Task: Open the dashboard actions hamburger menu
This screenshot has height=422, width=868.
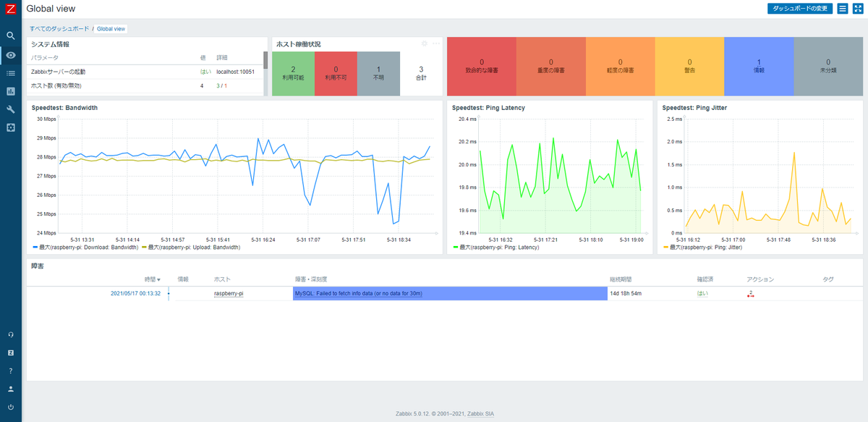Action: (x=843, y=9)
